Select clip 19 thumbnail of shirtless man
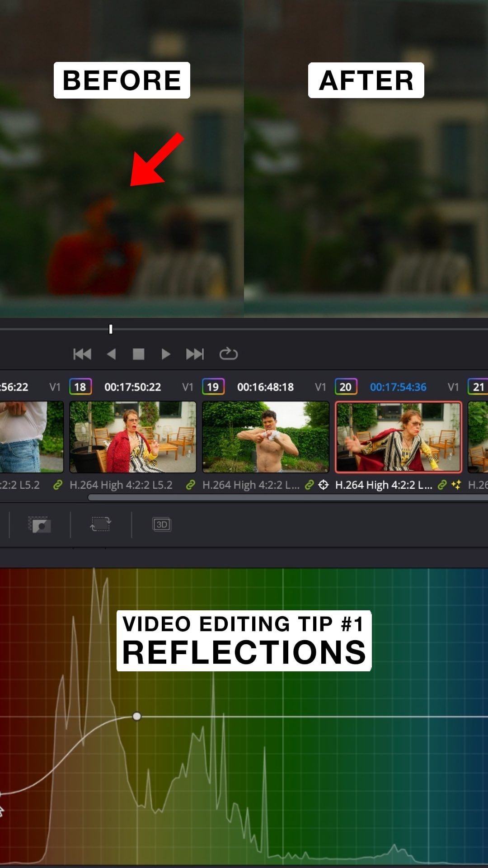The image size is (488, 868). coord(265,437)
